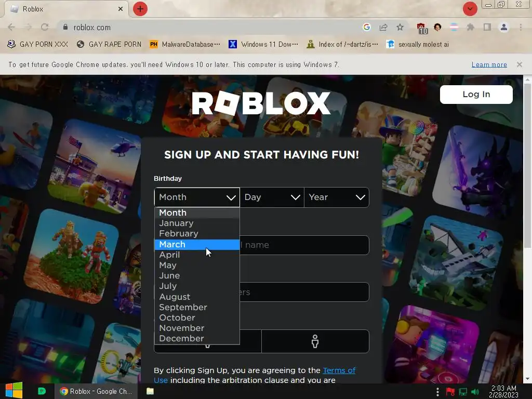Click the page vertical scrollbar thumb
This screenshot has height=399, width=532.
tap(527, 165)
